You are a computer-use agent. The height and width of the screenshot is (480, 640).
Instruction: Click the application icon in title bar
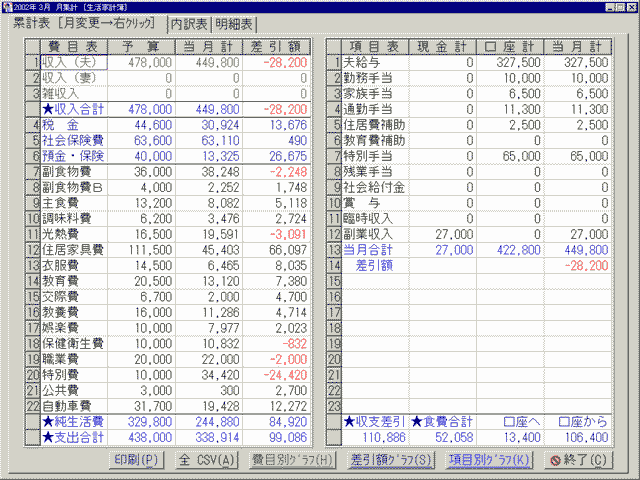(x=7, y=7)
